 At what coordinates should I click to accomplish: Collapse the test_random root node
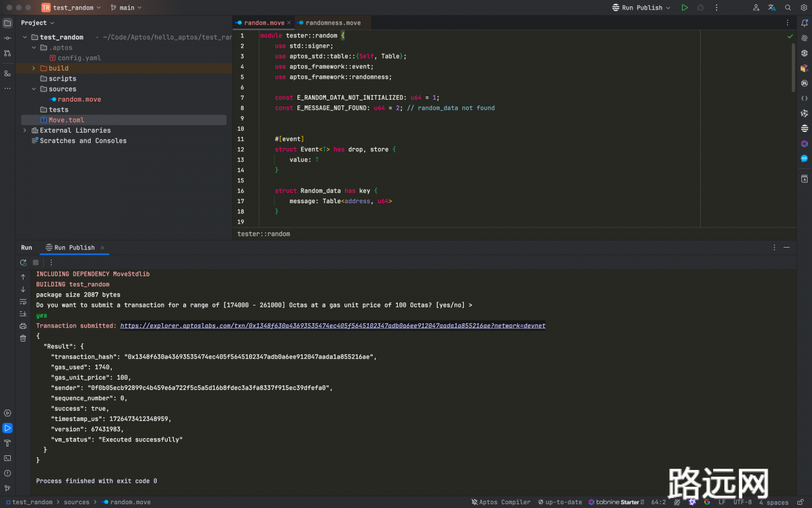pyautogui.click(x=25, y=37)
